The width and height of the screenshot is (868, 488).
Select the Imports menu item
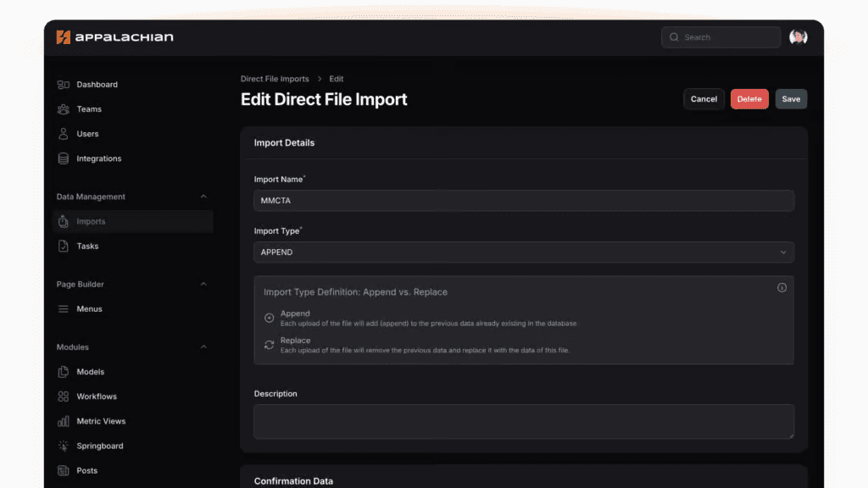pos(133,221)
